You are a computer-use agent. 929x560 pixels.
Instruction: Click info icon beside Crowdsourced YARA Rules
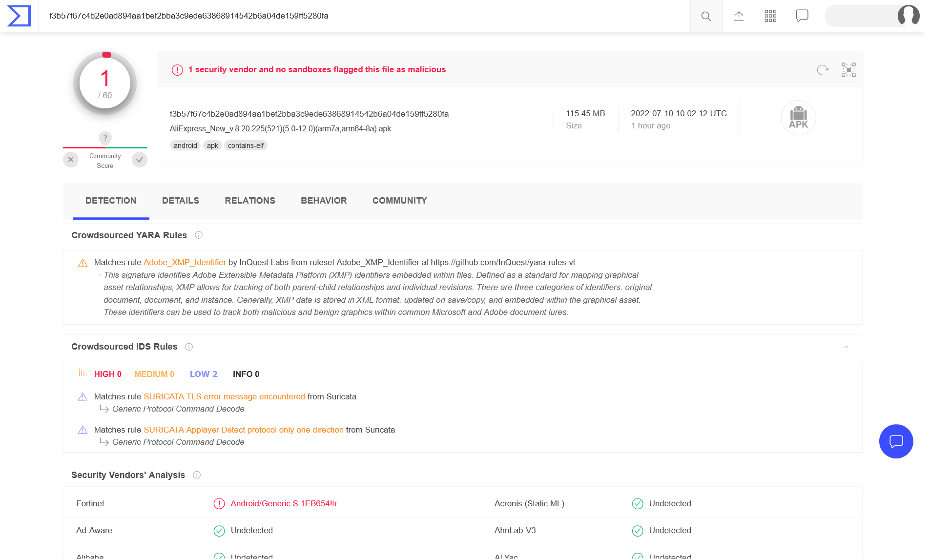point(199,235)
